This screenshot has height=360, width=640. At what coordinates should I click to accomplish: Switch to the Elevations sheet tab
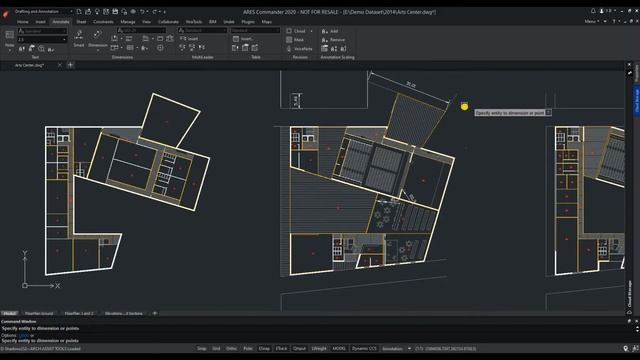click(x=124, y=313)
